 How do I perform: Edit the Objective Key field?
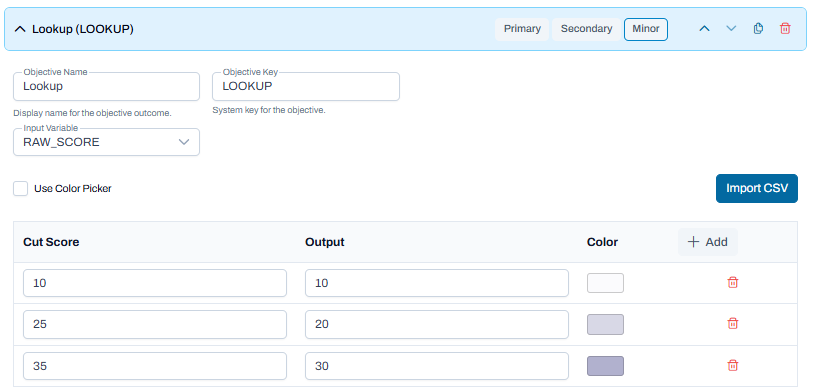[x=306, y=87]
